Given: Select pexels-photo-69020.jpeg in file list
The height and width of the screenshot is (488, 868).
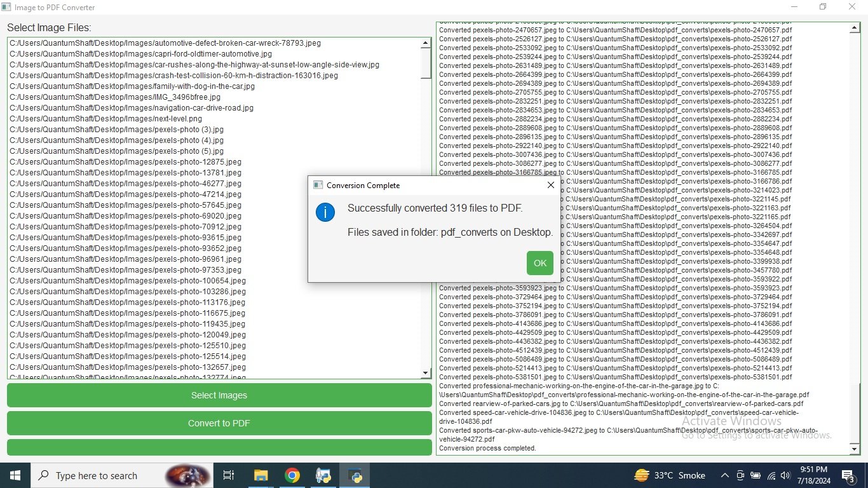Looking at the screenshot, I should pos(125,216).
